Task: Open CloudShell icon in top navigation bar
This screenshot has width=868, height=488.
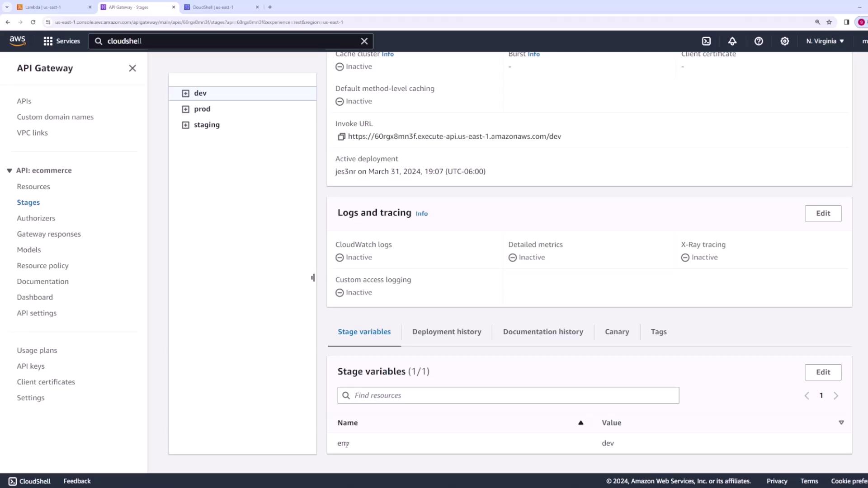Action: [706, 41]
